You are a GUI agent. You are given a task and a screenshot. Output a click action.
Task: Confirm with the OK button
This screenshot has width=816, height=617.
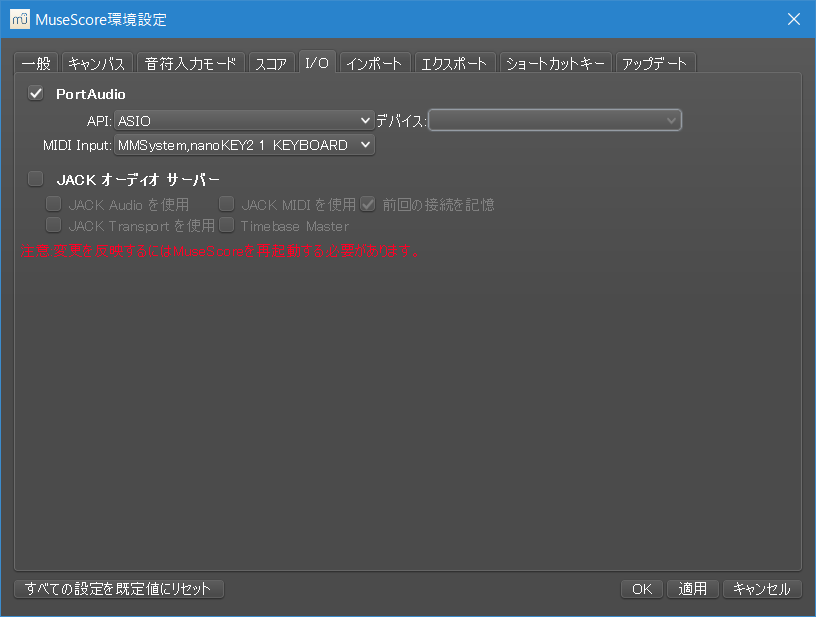[642, 589]
